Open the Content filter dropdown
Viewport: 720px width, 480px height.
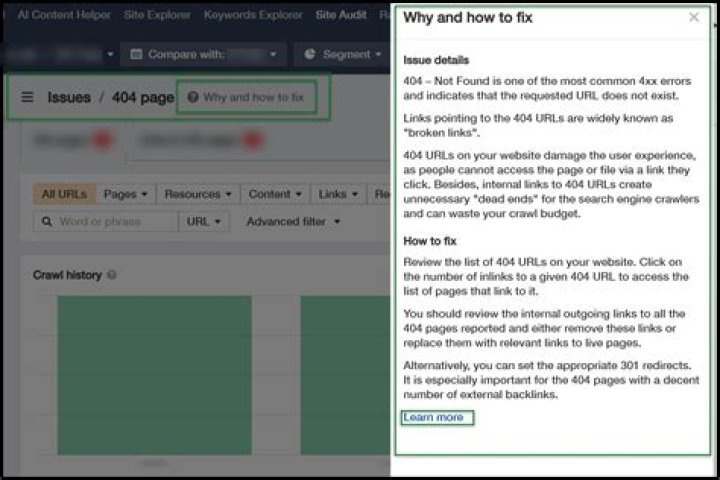tap(274, 194)
